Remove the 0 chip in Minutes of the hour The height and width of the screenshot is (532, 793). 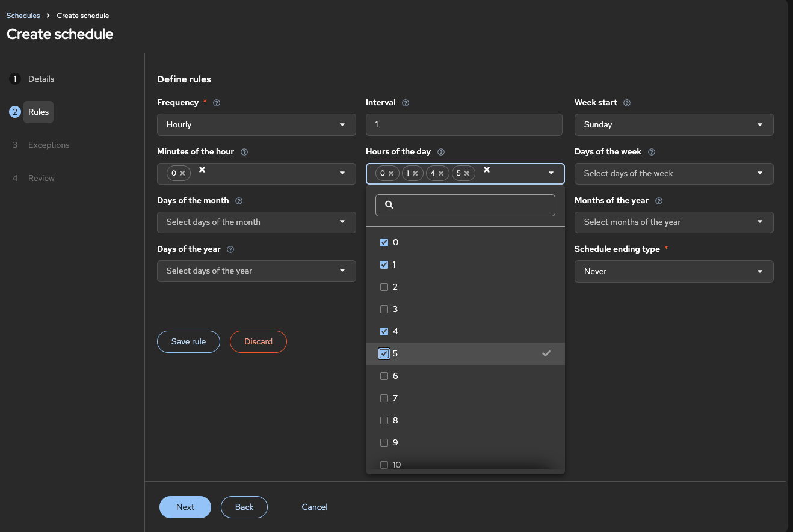coord(182,173)
